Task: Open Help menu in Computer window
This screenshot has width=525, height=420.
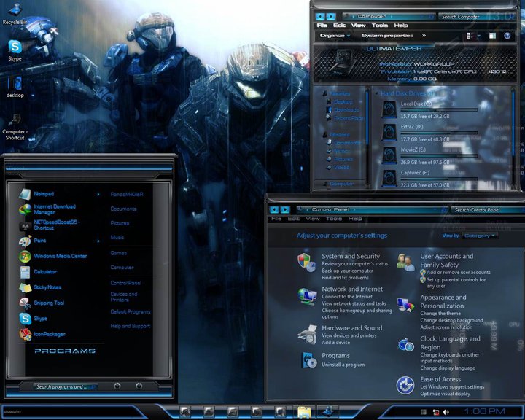Action: point(401,26)
